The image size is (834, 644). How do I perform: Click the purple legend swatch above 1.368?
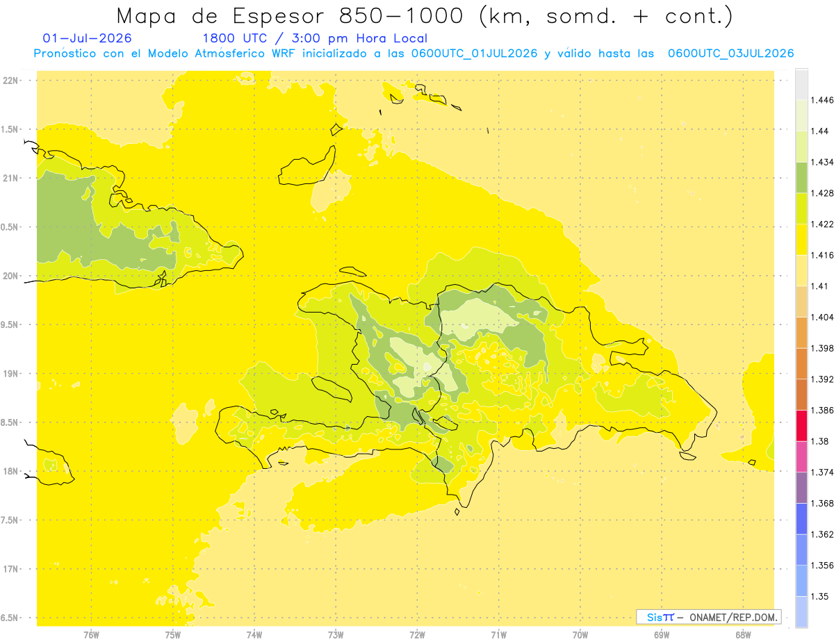[x=802, y=488]
